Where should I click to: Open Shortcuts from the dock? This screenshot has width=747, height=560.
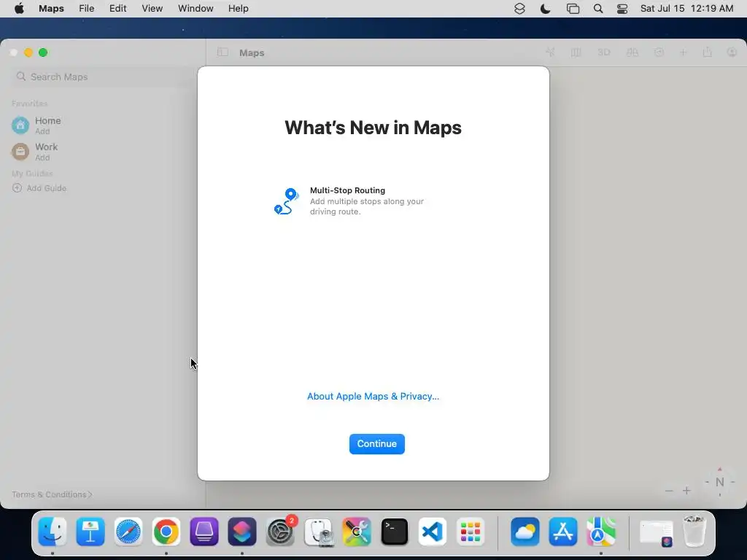[x=242, y=532]
